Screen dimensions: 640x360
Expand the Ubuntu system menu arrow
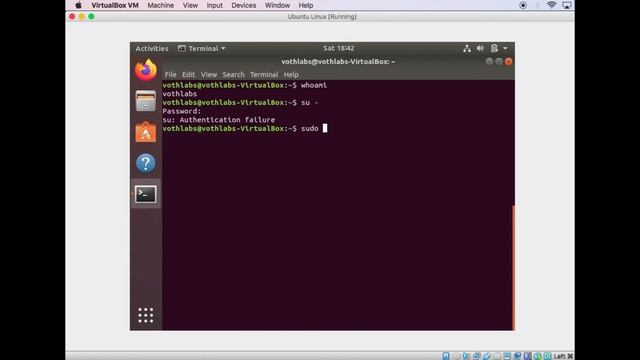point(505,48)
